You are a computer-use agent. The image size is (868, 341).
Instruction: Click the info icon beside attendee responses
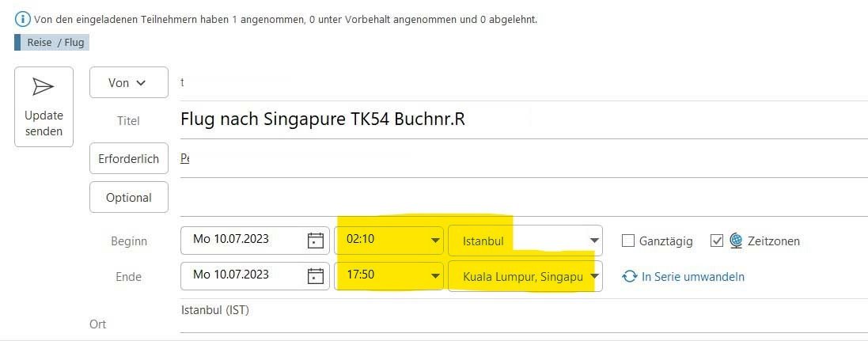pyautogui.click(x=23, y=19)
